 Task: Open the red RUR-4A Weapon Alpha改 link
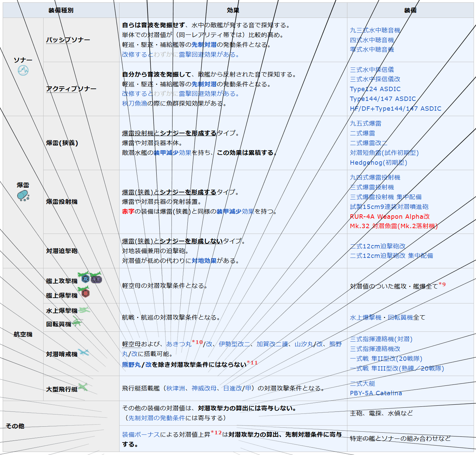[390, 217]
